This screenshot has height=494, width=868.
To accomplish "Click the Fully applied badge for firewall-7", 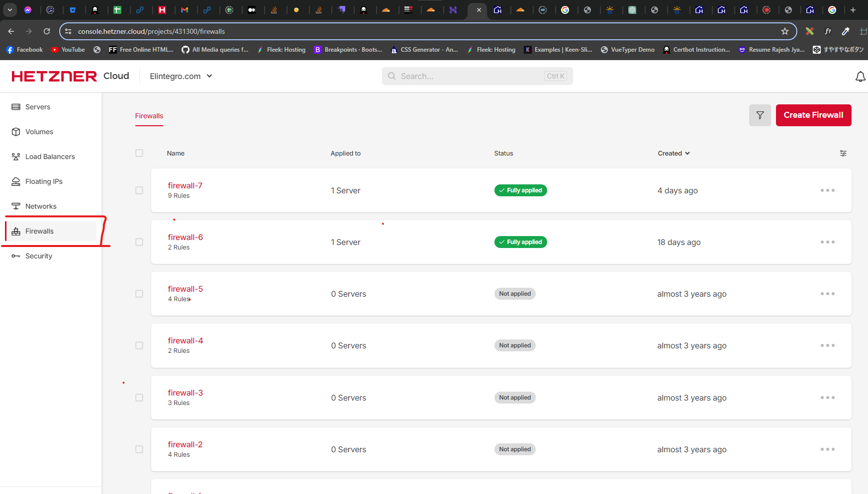I will click(x=520, y=190).
